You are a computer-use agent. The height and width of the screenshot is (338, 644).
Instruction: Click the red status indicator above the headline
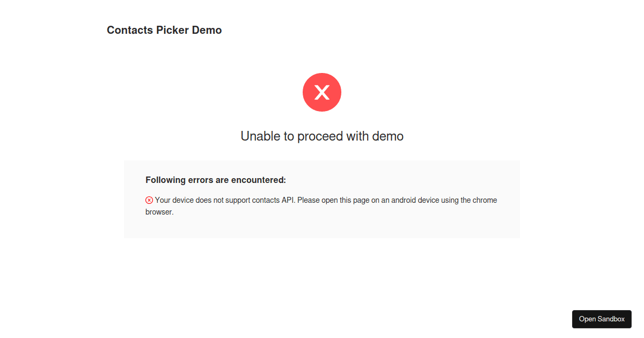pyautogui.click(x=322, y=92)
